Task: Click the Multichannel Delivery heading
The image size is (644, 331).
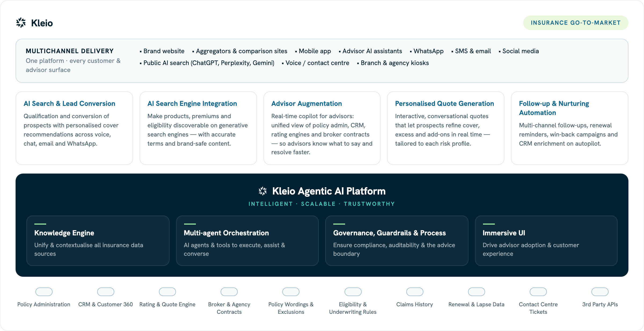Action: click(x=70, y=51)
